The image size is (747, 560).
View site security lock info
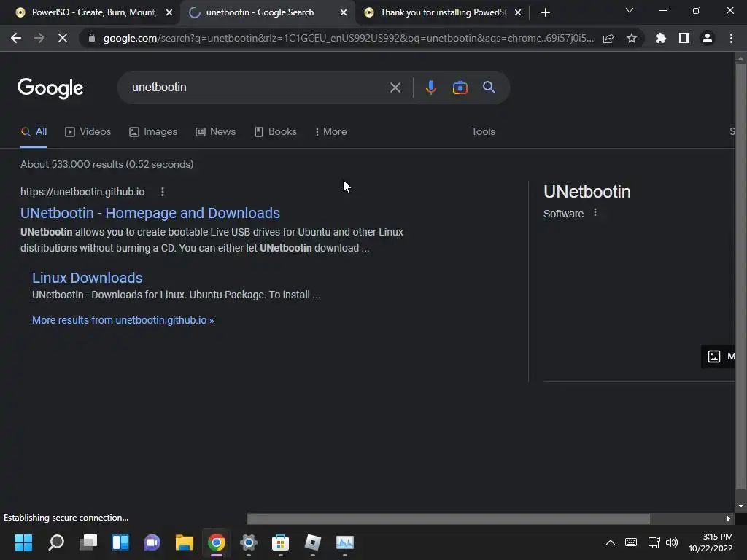coord(91,38)
